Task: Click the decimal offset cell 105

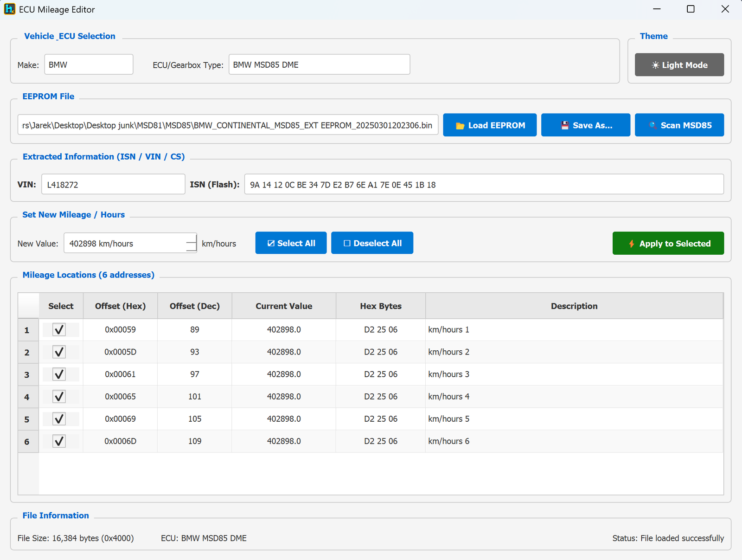Action: [195, 419]
